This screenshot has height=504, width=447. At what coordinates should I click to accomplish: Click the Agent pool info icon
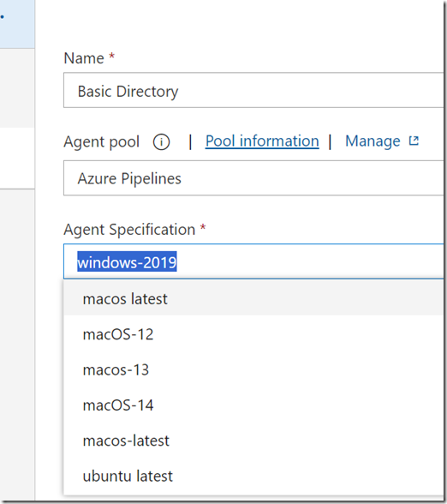(x=161, y=142)
